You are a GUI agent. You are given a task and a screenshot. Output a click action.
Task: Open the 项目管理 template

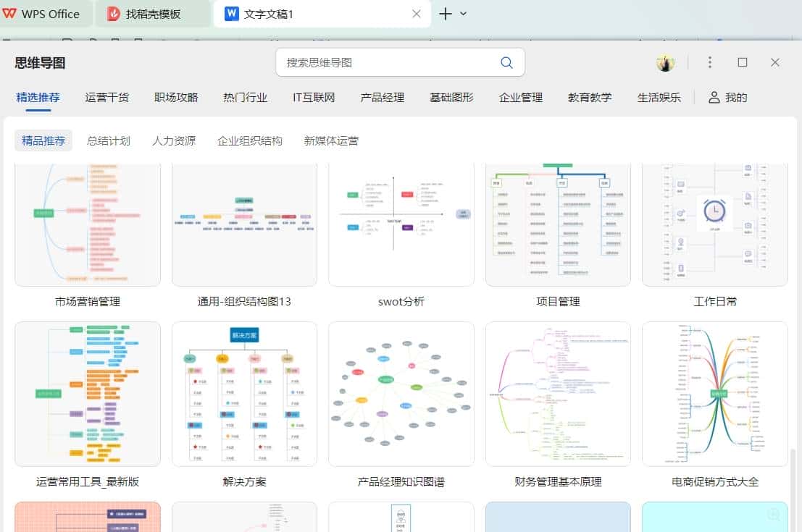coord(558,223)
